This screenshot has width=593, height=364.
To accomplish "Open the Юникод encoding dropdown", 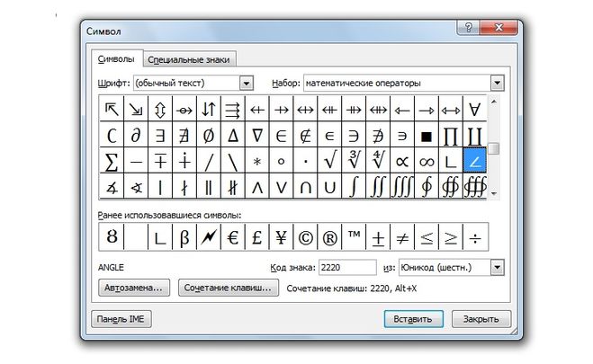I will (497, 267).
